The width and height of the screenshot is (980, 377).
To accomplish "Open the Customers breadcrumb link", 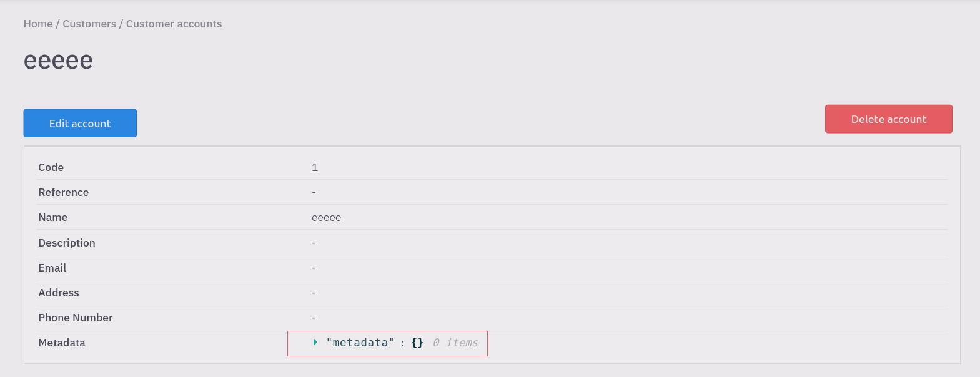I will tap(89, 24).
